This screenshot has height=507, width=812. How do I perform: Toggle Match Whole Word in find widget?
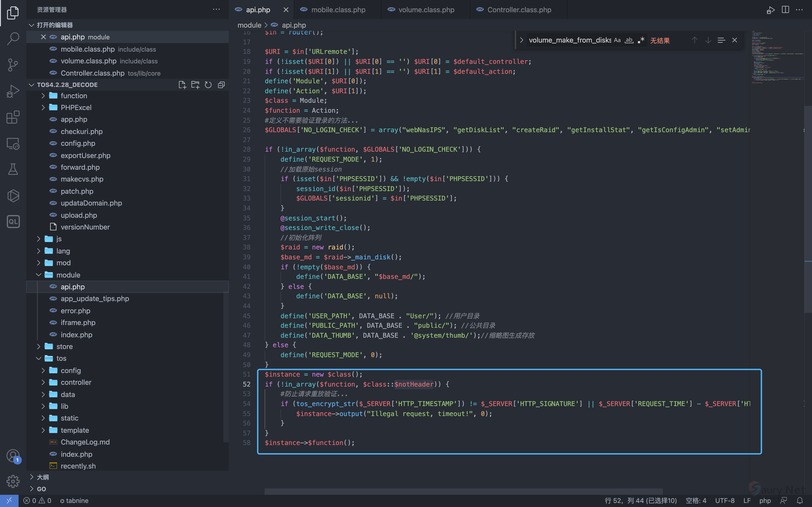[629, 40]
